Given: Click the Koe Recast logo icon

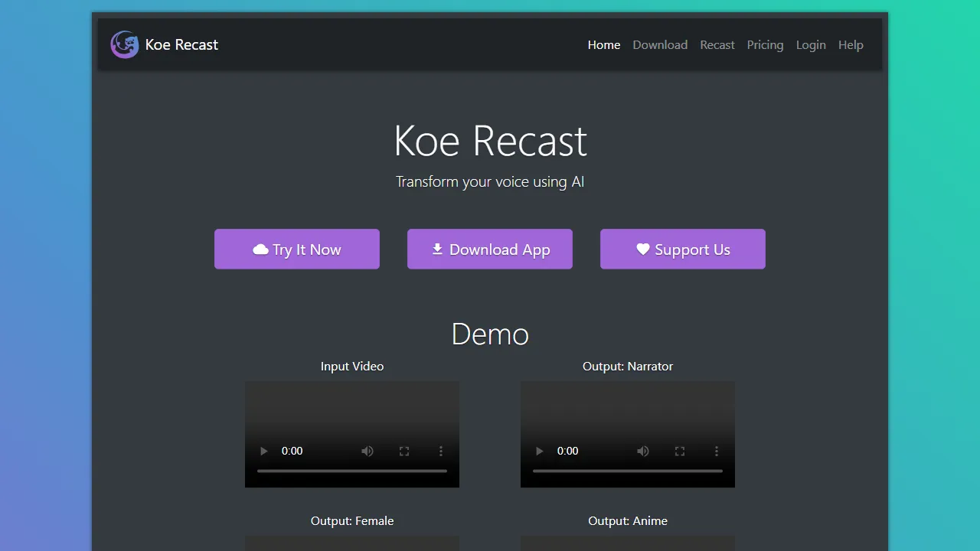Looking at the screenshot, I should [x=125, y=44].
